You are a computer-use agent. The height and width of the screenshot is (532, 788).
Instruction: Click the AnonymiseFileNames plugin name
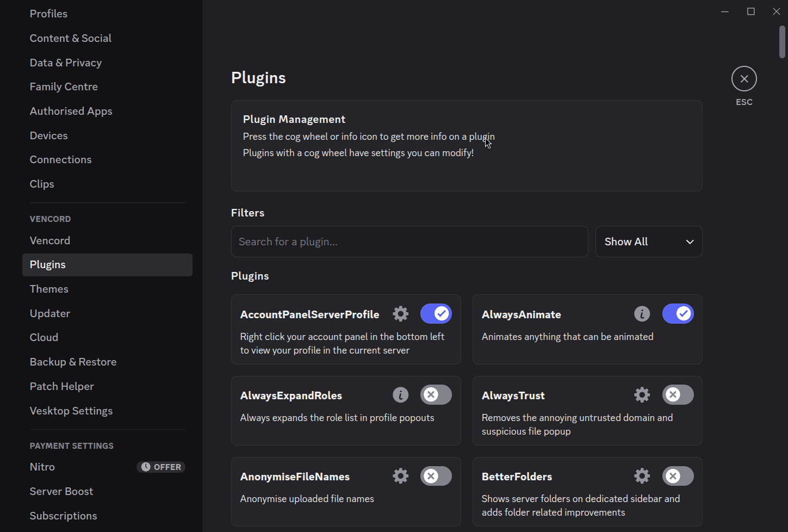click(x=295, y=477)
